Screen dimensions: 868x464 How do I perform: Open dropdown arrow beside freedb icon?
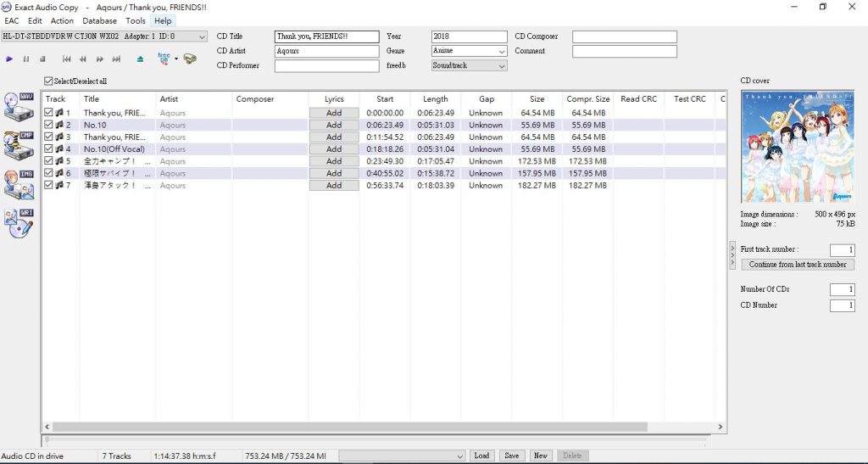point(176,59)
